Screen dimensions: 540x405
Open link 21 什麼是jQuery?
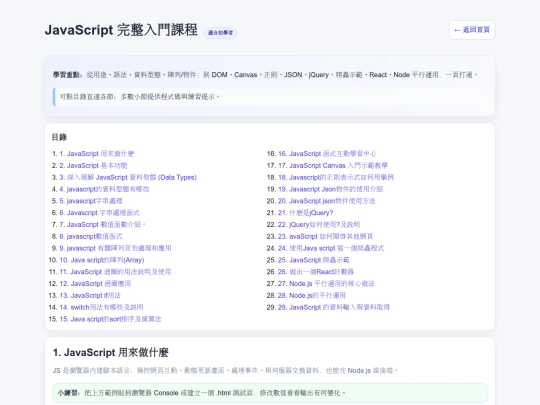click(305, 213)
